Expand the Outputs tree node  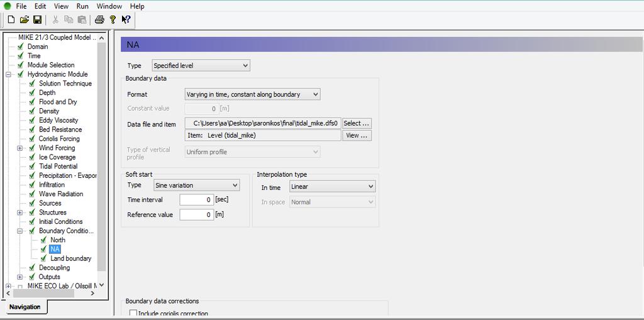tap(19, 277)
